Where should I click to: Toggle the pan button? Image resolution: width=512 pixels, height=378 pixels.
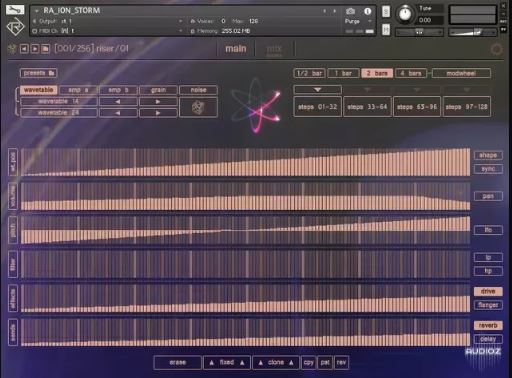(x=488, y=196)
